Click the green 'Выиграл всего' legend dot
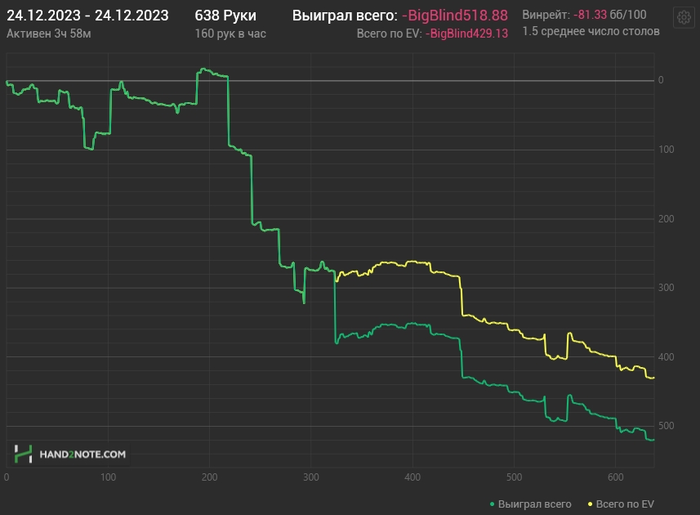 pyautogui.click(x=492, y=504)
